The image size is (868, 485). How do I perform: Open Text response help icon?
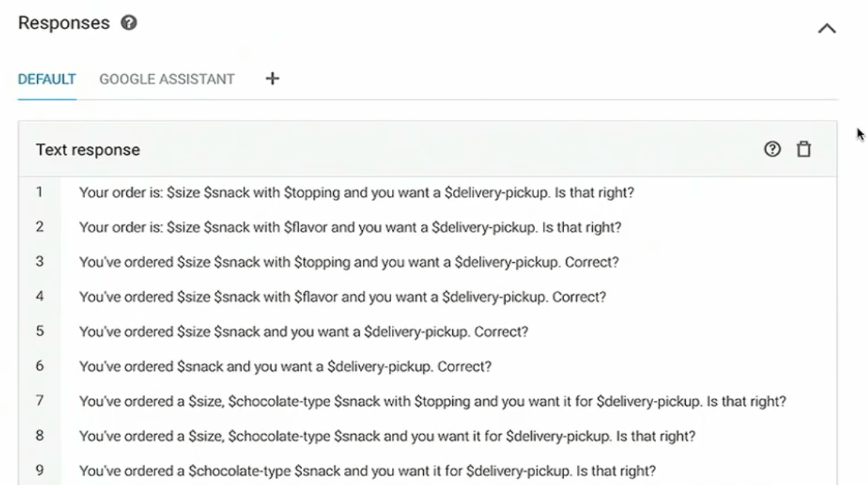[772, 149]
